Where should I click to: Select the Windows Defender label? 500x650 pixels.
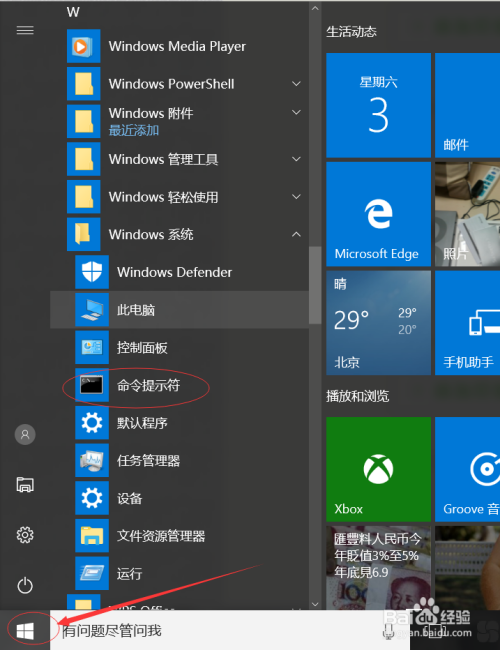(175, 272)
